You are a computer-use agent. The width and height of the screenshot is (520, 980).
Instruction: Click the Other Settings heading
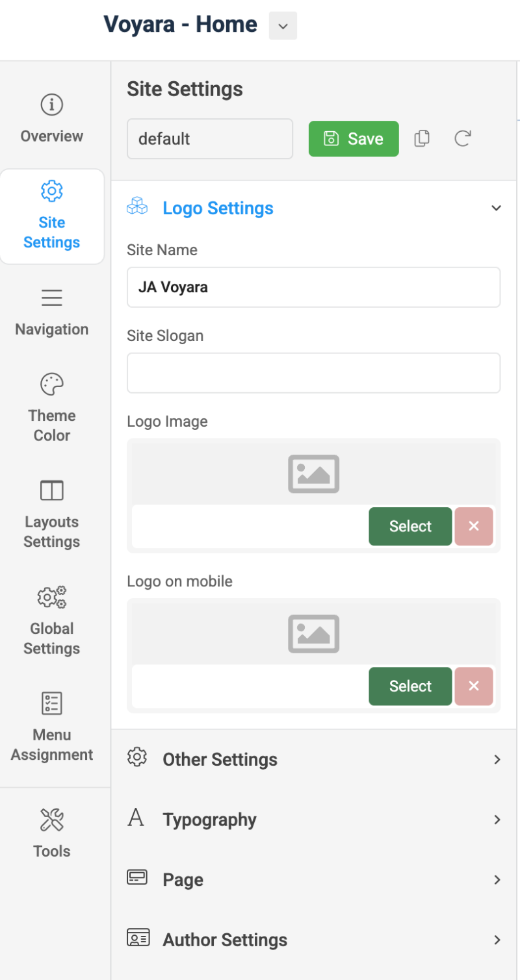(220, 759)
